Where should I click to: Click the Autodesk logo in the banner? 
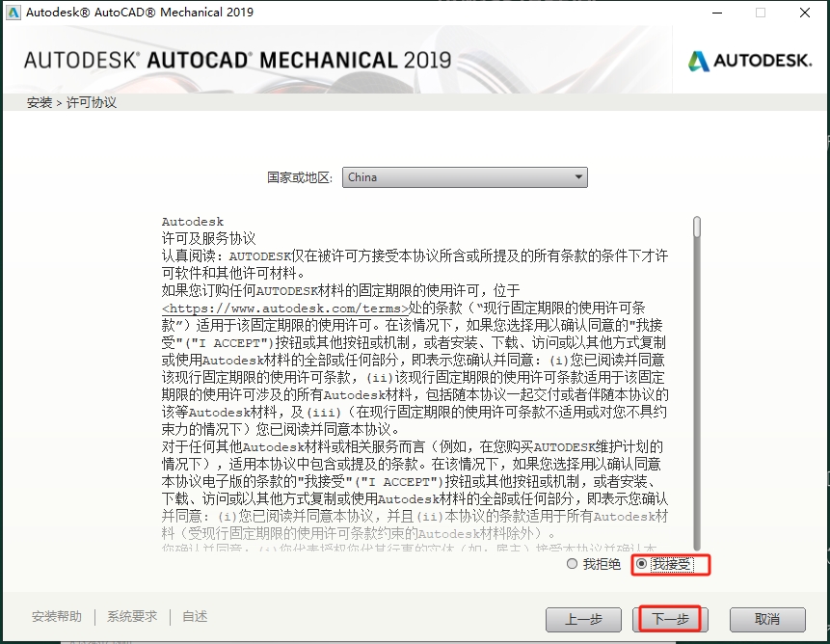749,61
